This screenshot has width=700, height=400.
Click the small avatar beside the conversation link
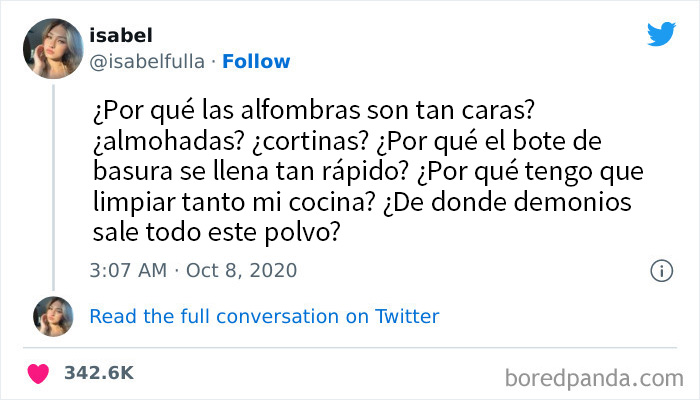pyautogui.click(x=53, y=316)
